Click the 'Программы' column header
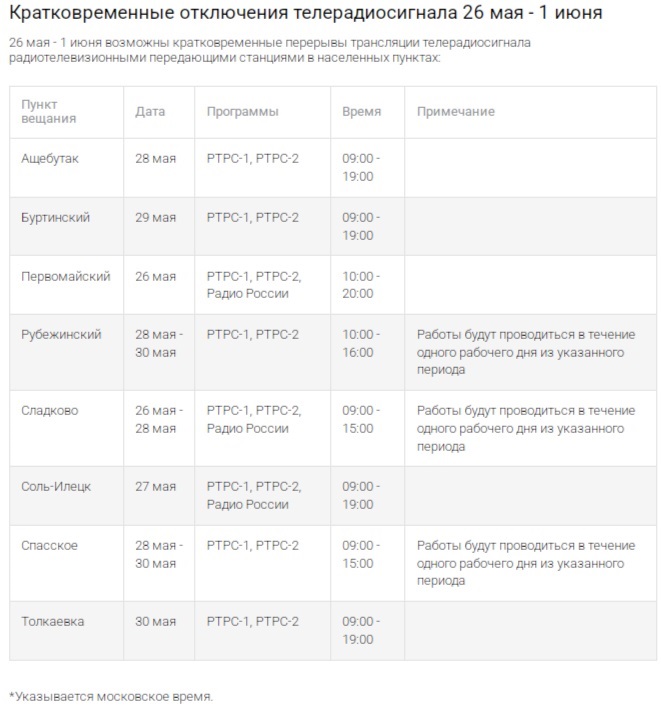The height and width of the screenshot is (708, 661). [x=243, y=111]
